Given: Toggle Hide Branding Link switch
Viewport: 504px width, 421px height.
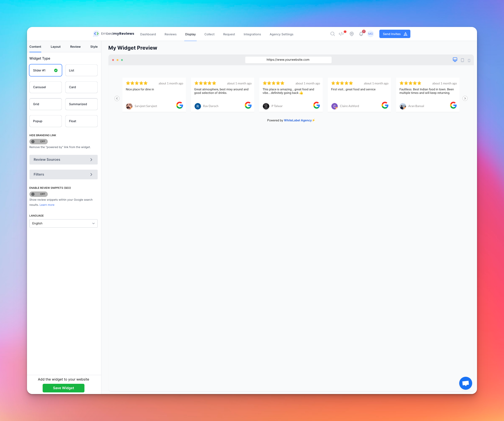Looking at the screenshot, I should click(x=39, y=142).
